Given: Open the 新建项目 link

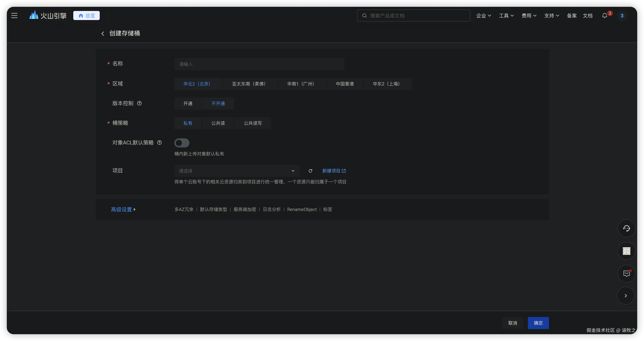Looking at the screenshot, I should click(x=334, y=171).
